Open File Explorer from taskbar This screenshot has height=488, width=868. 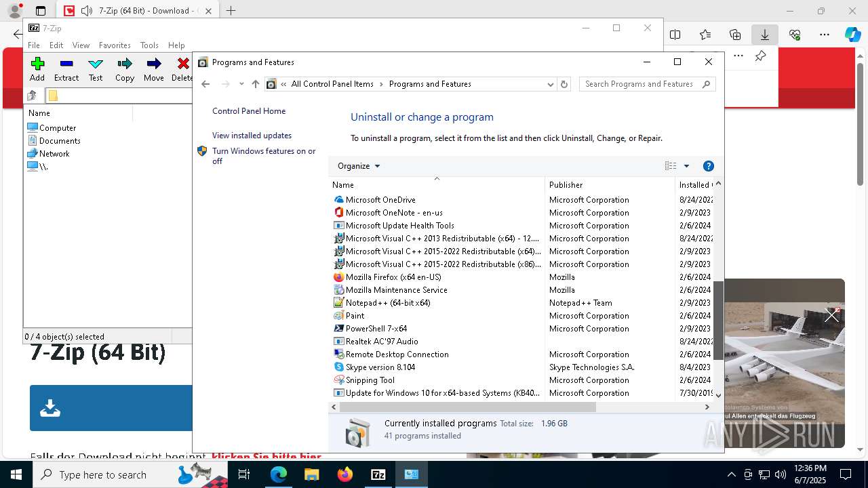pyautogui.click(x=312, y=474)
